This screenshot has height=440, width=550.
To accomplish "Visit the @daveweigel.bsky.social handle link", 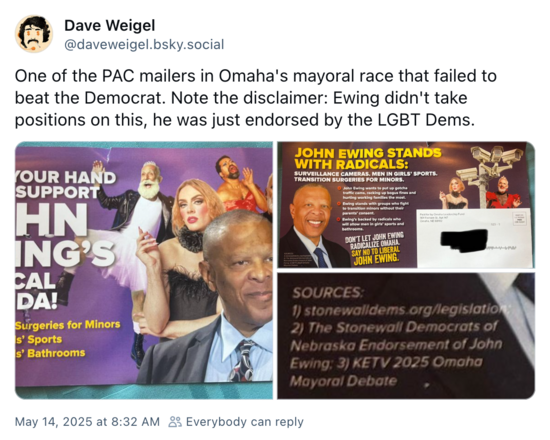I will (x=144, y=45).
